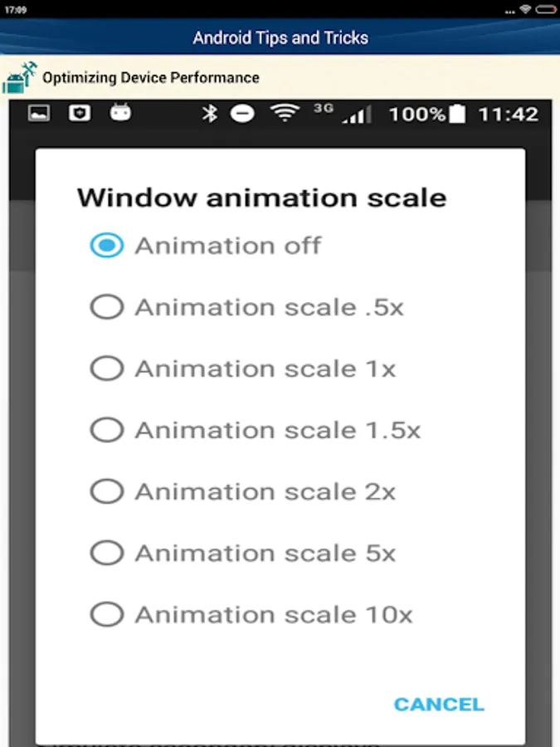Tap the do-not-disturb status icon

pos(242,114)
